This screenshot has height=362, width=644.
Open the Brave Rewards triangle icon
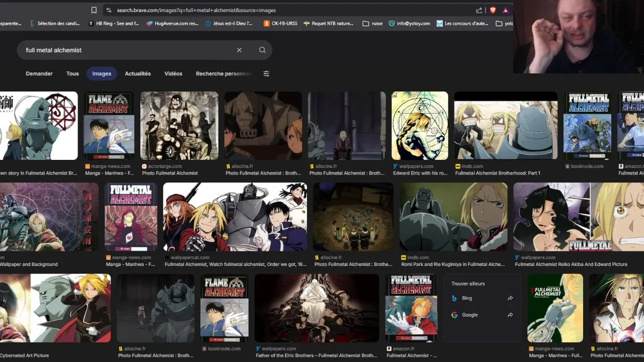(x=506, y=10)
